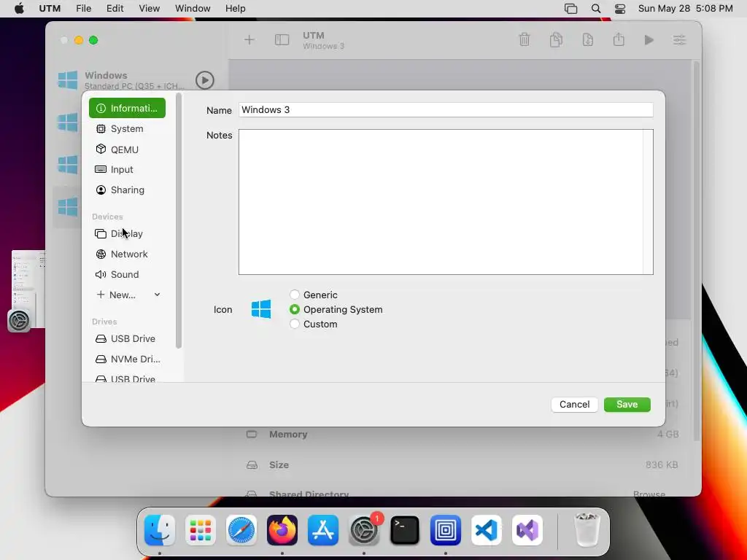Viewport: 747px width, 560px height.
Task: Open the Help menu
Action: pyautogui.click(x=236, y=9)
